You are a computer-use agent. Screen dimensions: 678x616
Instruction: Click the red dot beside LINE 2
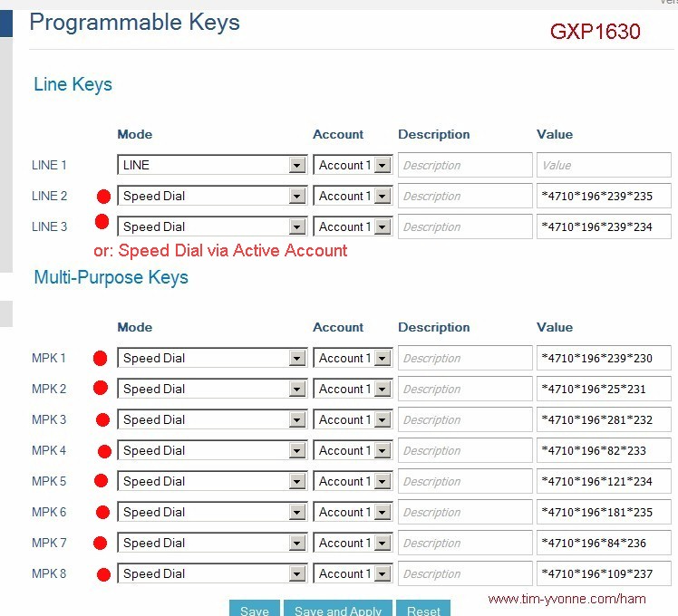pos(103,197)
